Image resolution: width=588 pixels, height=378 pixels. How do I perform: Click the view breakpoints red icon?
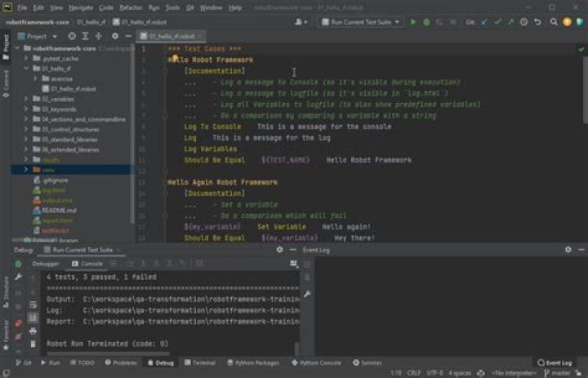(18, 323)
